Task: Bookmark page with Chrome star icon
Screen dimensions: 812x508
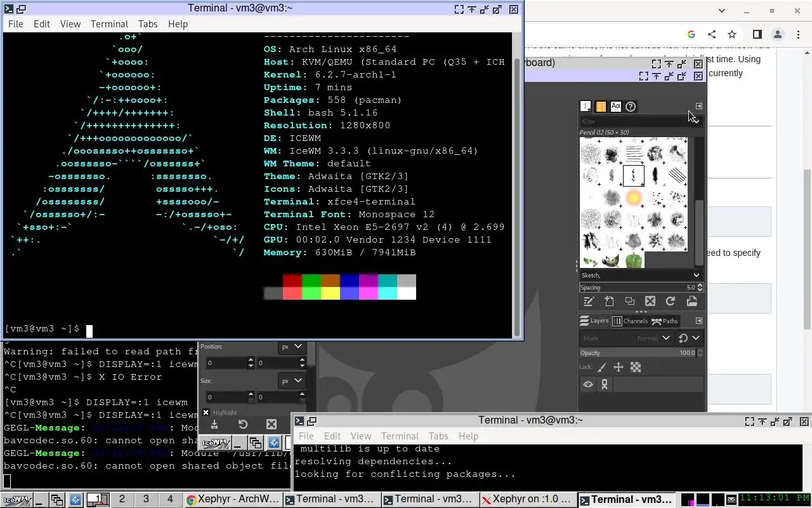Action: point(732,34)
